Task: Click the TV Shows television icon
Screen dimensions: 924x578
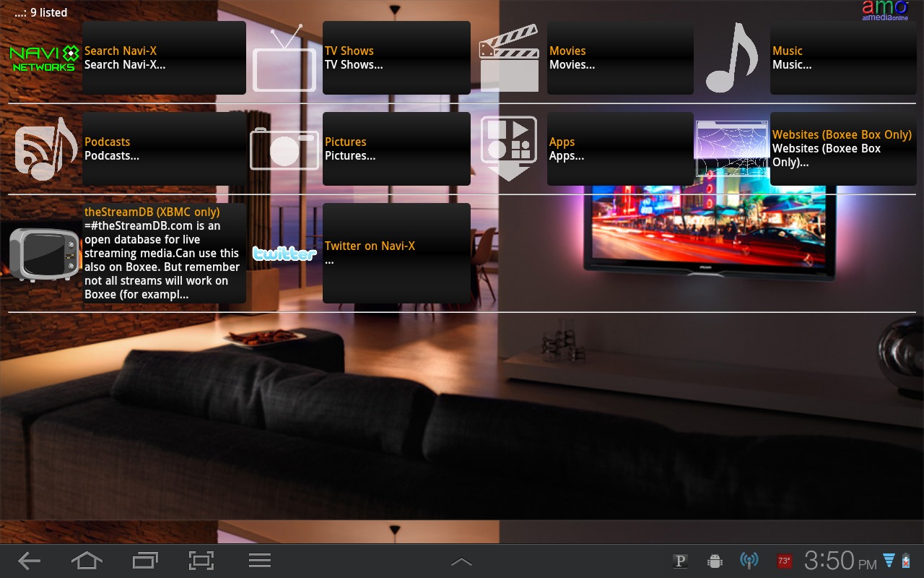Action: tap(284, 59)
